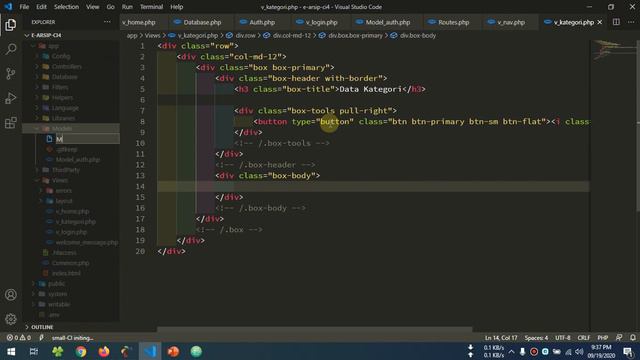Collapse the E-ARSIP-CI4 project root
Image resolution: width=640 pixels, height=360 pixels.
click(71, 36)
